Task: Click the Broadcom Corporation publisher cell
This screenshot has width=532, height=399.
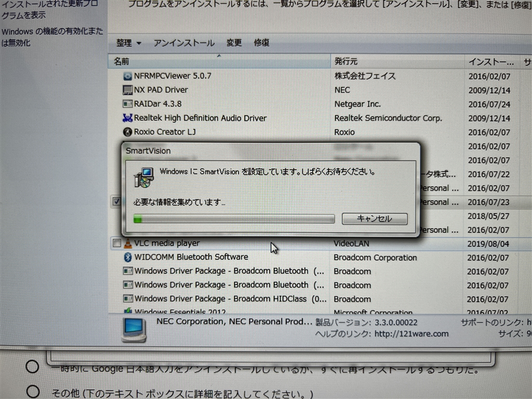Action: [x=375, y=258]
